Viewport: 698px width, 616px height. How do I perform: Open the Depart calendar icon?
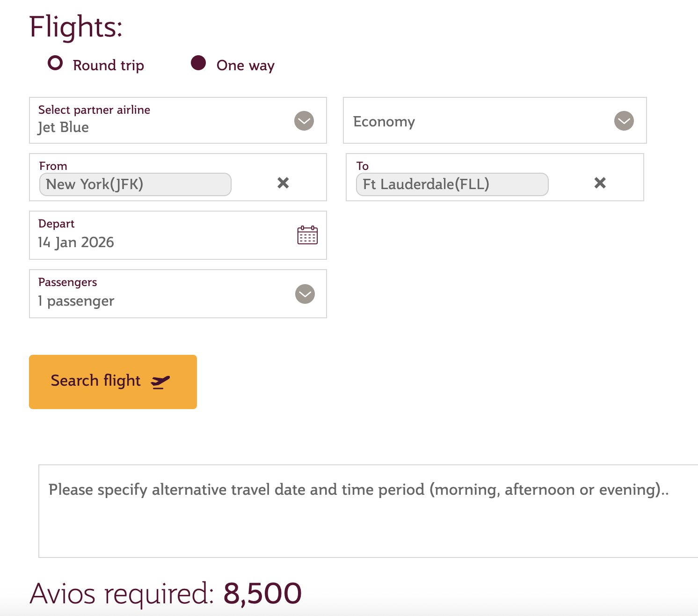[307, 235]
